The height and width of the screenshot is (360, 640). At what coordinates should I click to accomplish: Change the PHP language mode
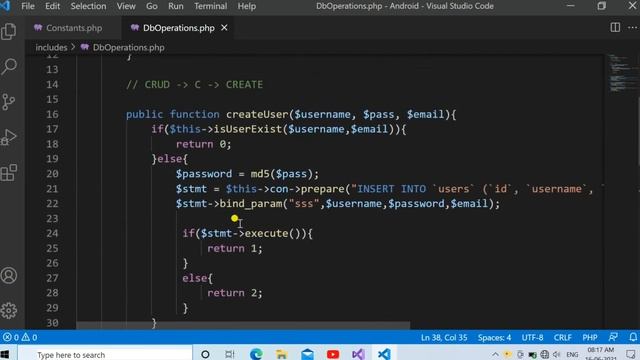coord(590,338)
